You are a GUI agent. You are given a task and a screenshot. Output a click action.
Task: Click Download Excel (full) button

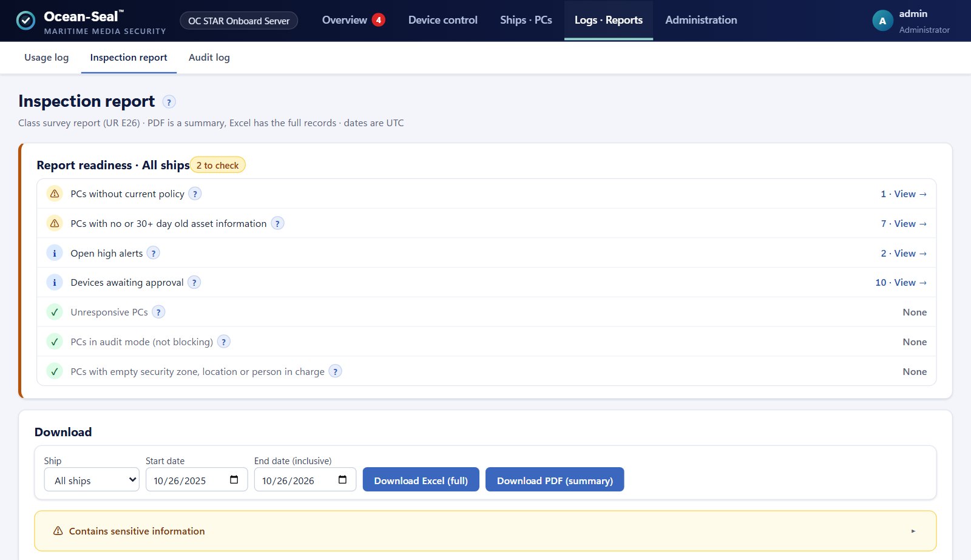pyautogui.click(x=421, y=479)
